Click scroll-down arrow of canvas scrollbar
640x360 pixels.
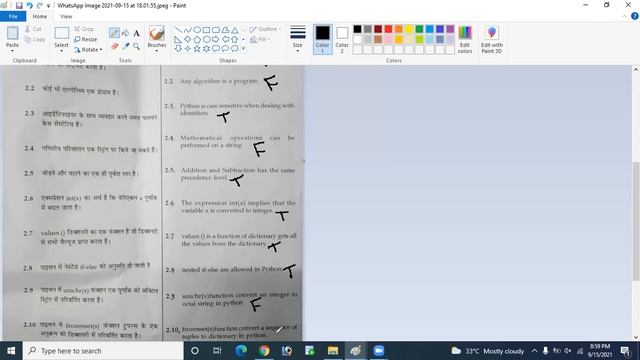636,337
